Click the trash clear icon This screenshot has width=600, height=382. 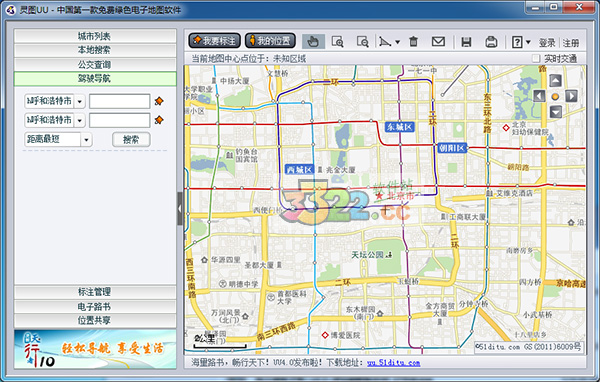click(414, 41)
